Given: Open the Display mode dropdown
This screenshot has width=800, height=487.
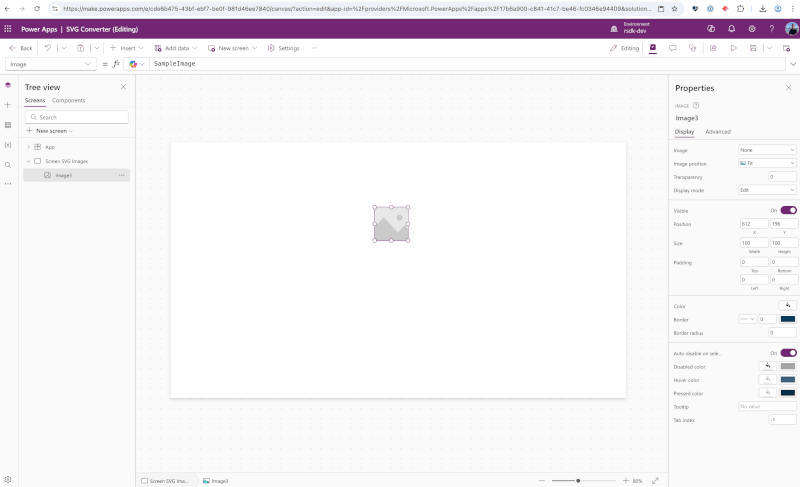Looking at the screenshot, I should [766, 190].
